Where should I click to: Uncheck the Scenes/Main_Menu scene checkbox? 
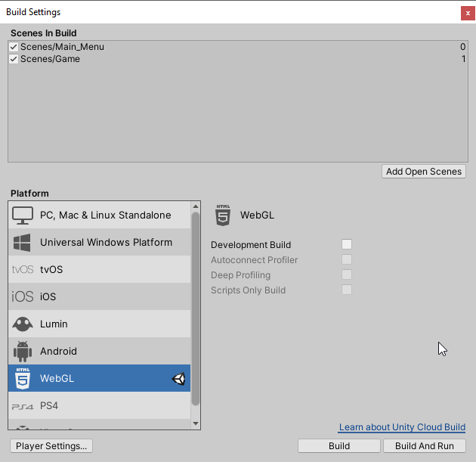[x=14, y=47]
